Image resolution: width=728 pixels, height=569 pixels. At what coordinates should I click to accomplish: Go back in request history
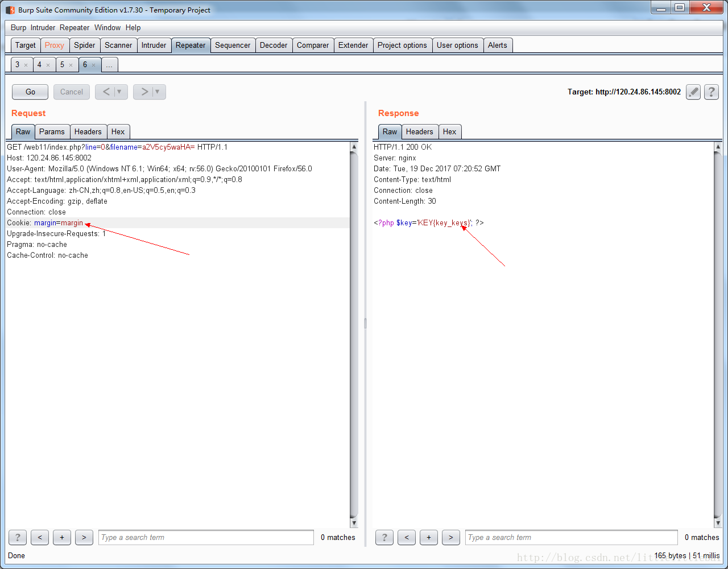[106, 92]
